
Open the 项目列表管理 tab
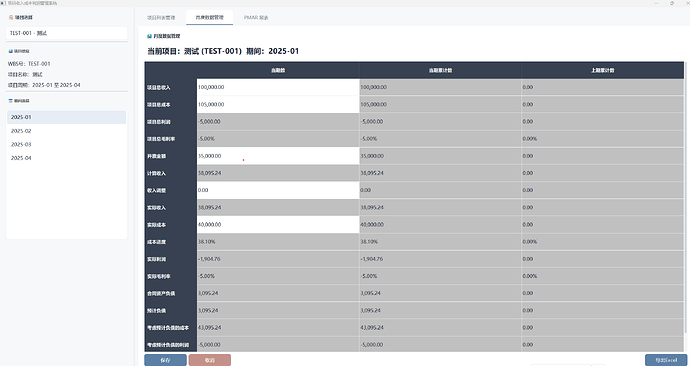pos(161,18)
